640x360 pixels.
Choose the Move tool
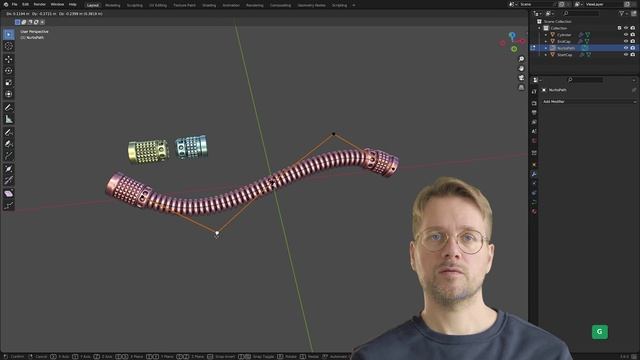[9, 59]
